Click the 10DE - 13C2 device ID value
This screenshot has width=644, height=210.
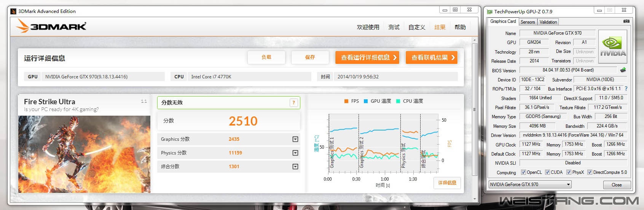click(532, 80)
